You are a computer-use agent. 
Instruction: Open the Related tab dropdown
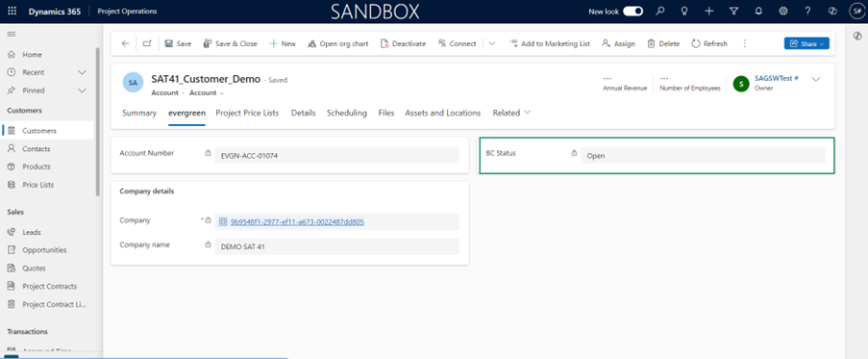(x=511, y=113)
